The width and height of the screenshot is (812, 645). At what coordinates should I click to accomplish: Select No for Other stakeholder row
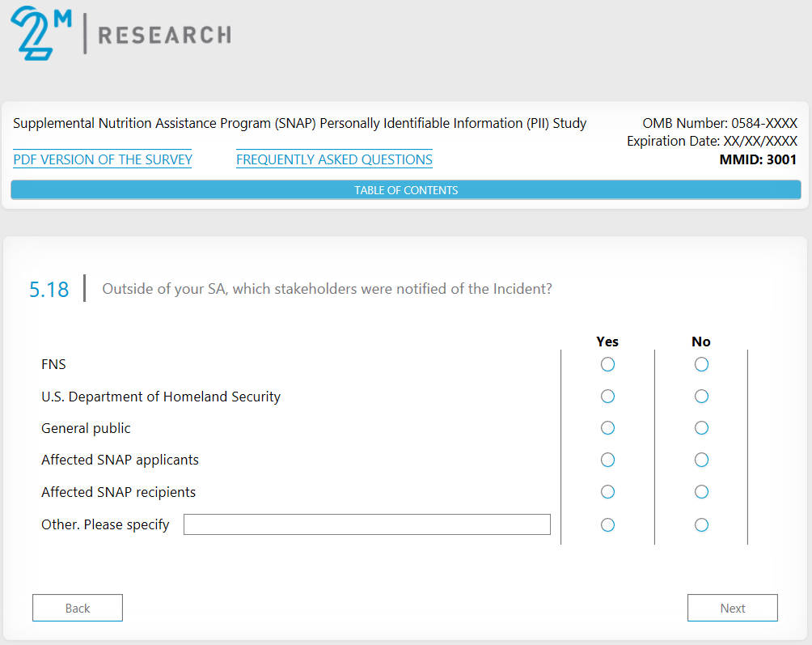(701, 525)
